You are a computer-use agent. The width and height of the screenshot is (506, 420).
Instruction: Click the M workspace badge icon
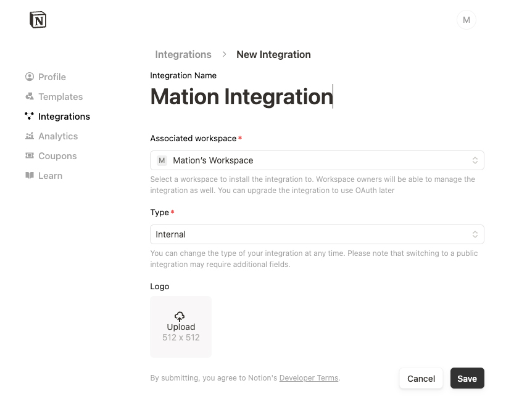point(162,160)
